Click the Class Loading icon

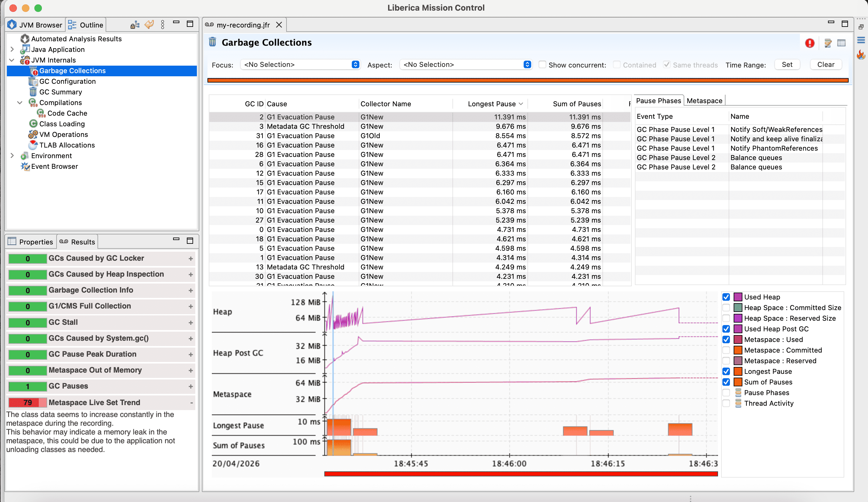click(33, 124)
